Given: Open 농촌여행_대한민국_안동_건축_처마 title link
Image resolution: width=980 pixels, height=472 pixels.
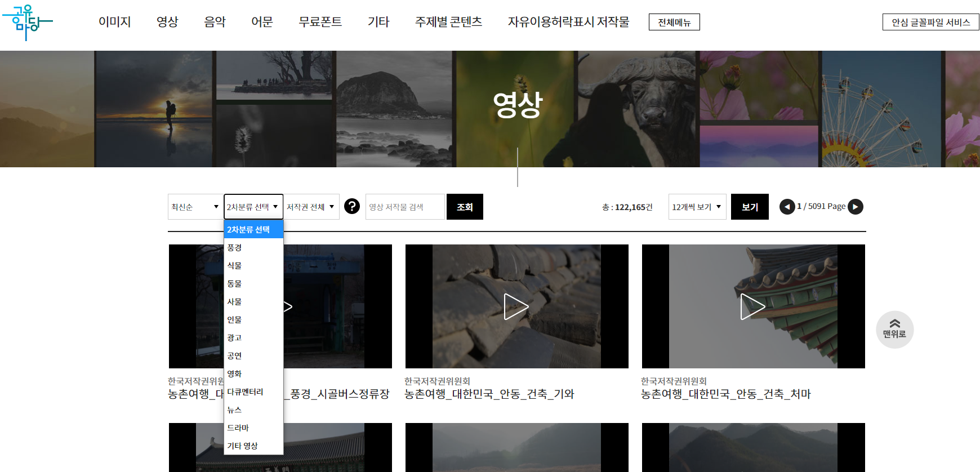Looking at the screenshot, I should pyautogui.click(x=725, y=394).
